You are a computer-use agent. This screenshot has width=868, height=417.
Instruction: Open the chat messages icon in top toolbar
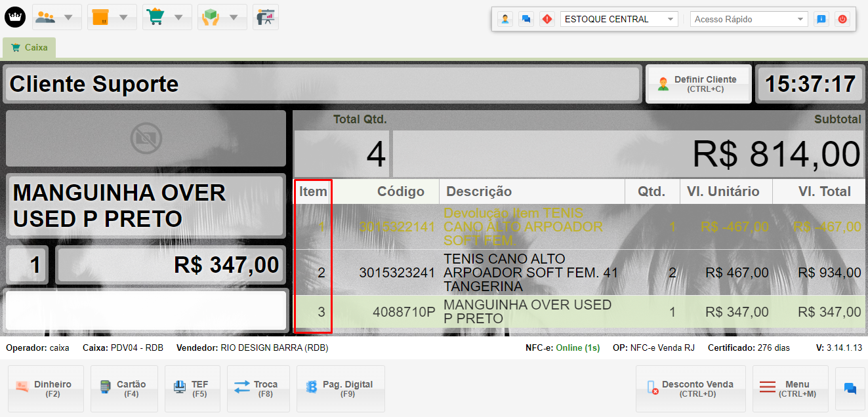click(526, 19)
